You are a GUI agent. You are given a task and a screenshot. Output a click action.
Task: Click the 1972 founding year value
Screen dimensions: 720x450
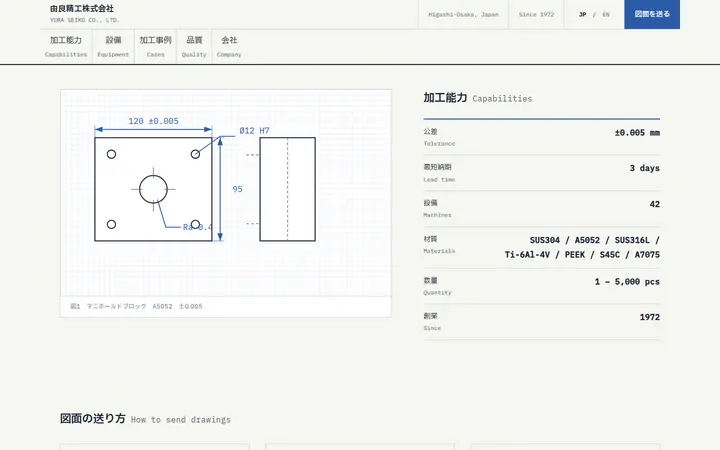click(650, 317)
